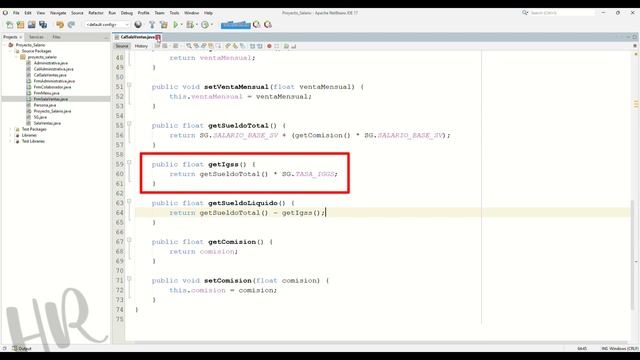
Task: Click the Profile Project clock icon
Action: pyautogui.click(x=205, y=24)
